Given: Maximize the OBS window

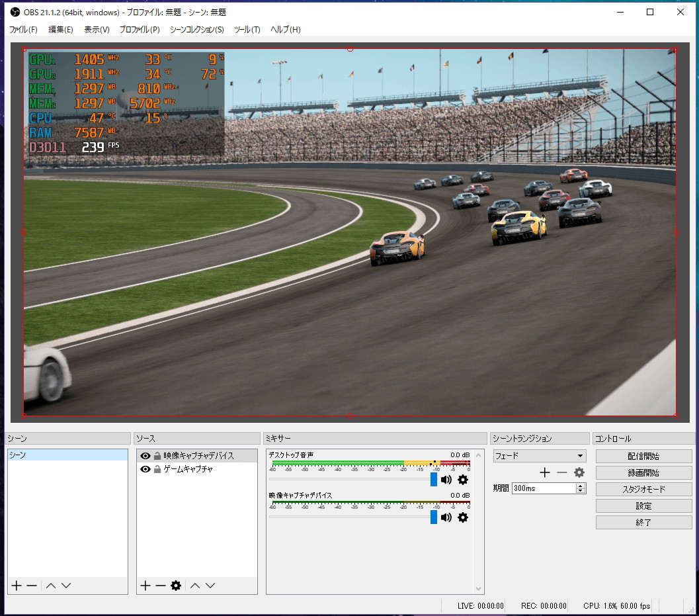Looking at the screenshot, I should (x=650, y=12).
